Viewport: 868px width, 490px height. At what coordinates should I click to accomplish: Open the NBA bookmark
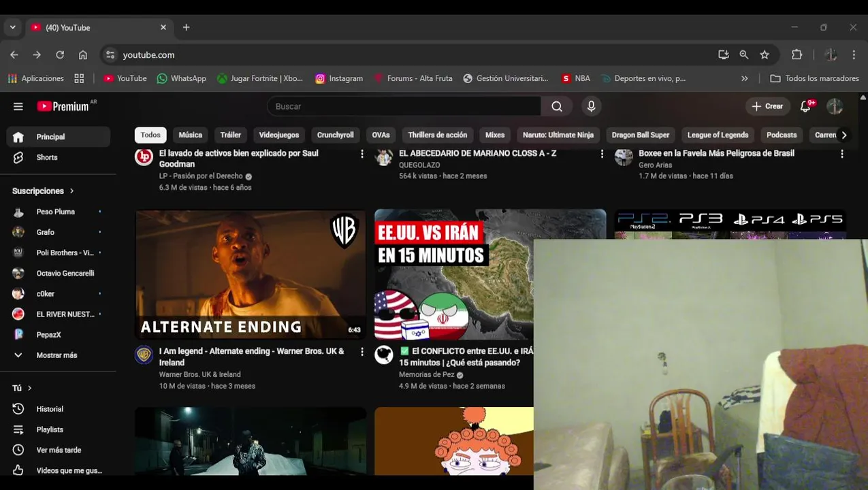576,78
